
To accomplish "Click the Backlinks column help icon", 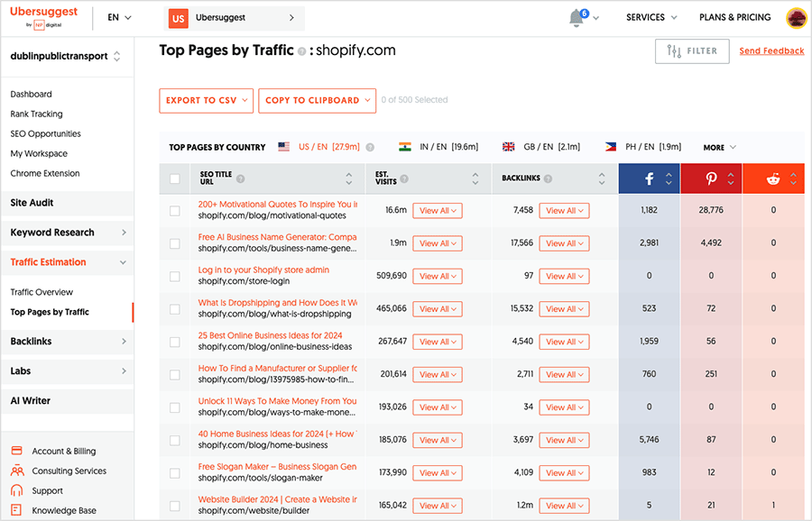I will 548,178.
